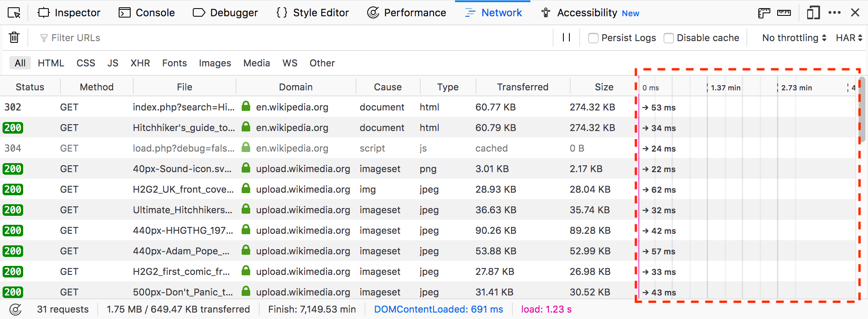This screenshot has width=868, height=319.
Task: Select the index.php?search request row
Action: coord(183,107)
